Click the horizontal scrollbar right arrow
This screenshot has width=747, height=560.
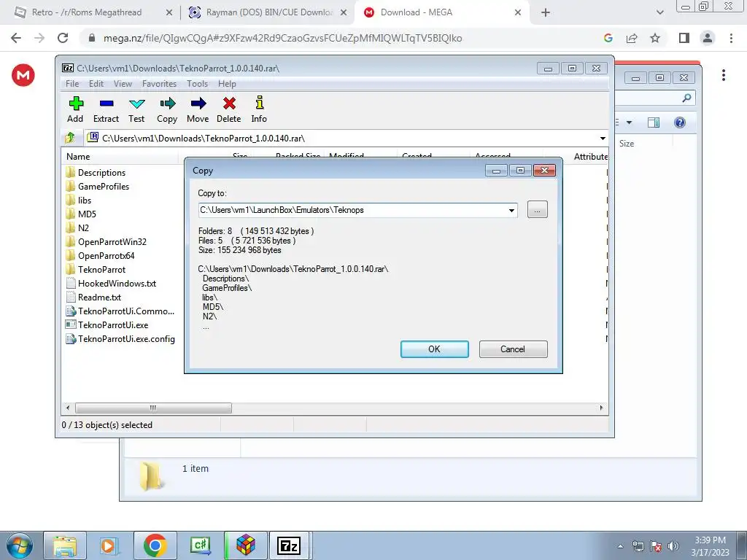click(601, 408)
